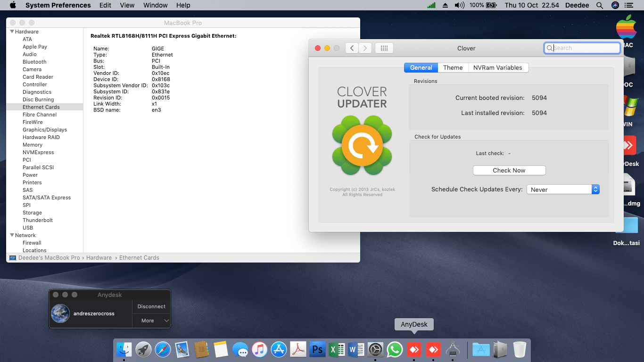Viewport: 644px width, 362px height.
Task: Open the Help menu
Action: pos(183,5)
